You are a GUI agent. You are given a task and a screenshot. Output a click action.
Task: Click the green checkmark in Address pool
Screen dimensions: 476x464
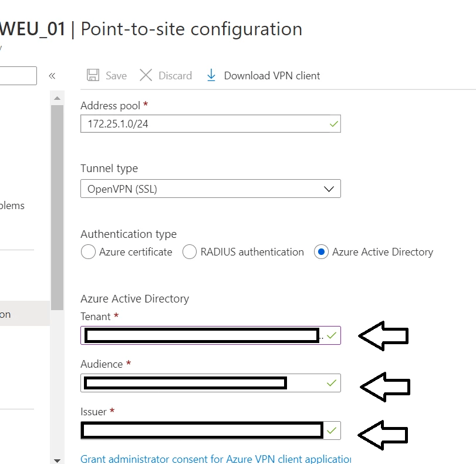(332, 124)
